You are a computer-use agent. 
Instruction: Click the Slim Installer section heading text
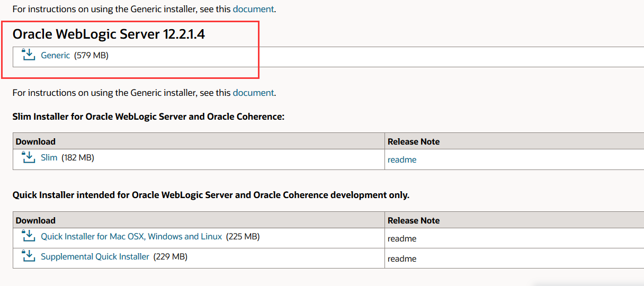click(148, 116)
